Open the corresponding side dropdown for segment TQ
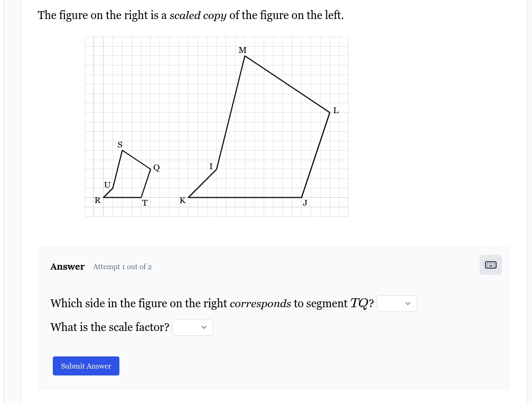The width and height of the screenshot is (532, 404). coord(397,304)
